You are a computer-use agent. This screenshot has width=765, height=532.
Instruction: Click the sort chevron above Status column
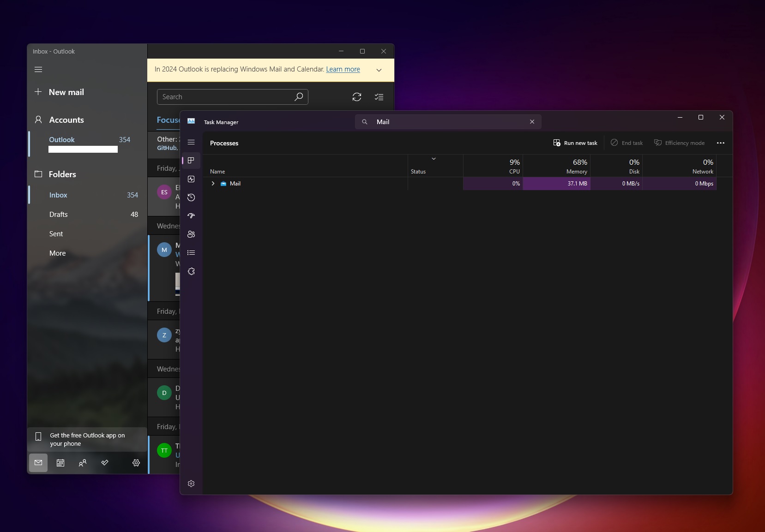[x=434, y=159]
